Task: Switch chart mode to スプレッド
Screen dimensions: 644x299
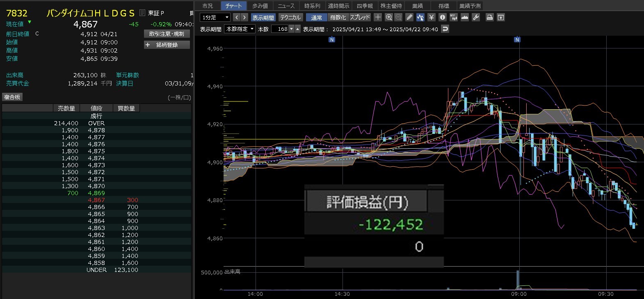Action: (360, 17)
